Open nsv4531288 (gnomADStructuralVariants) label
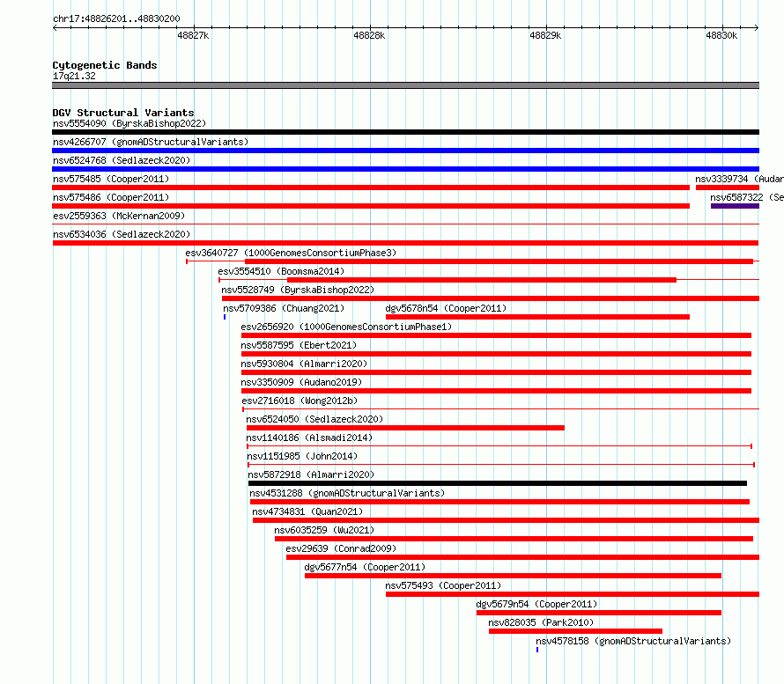 (x=347, y=493)
